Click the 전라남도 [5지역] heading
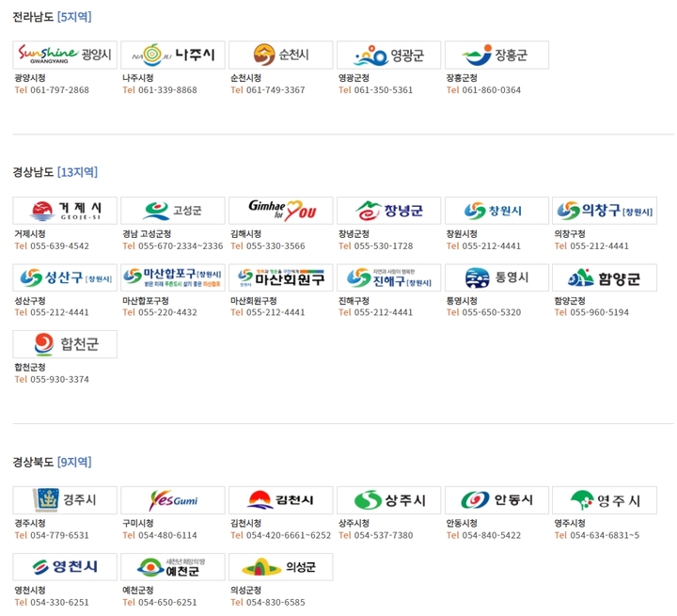The height and width of the screenshot is (616, 677). click(x=53, y=17)
